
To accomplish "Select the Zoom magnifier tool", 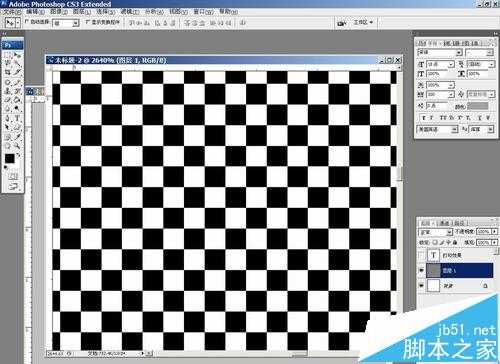I will [x=17, y=146].
